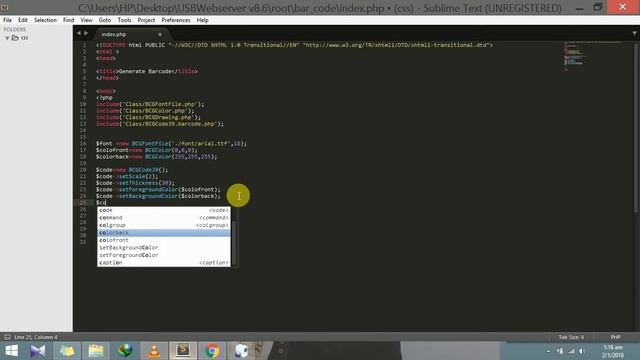Viewport: 640px width, 360px height.
Task: Open VLC media player from taskbar
Action: click(x=154, y=351)
